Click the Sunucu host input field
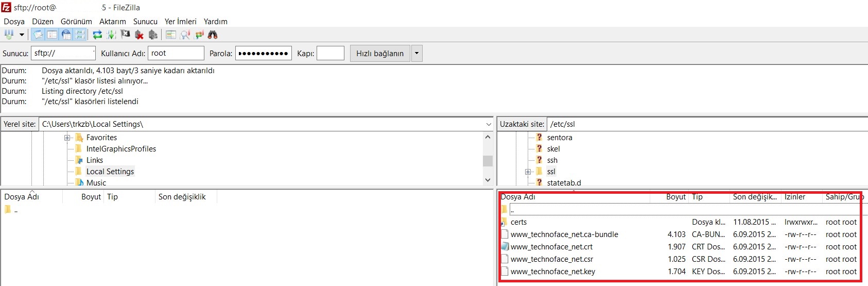 click(63, 53)
